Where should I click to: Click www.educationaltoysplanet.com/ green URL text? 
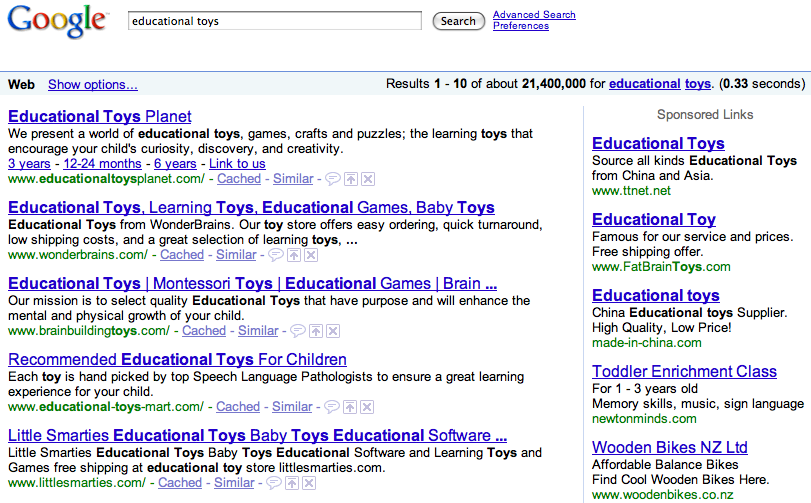pos(107,179)
